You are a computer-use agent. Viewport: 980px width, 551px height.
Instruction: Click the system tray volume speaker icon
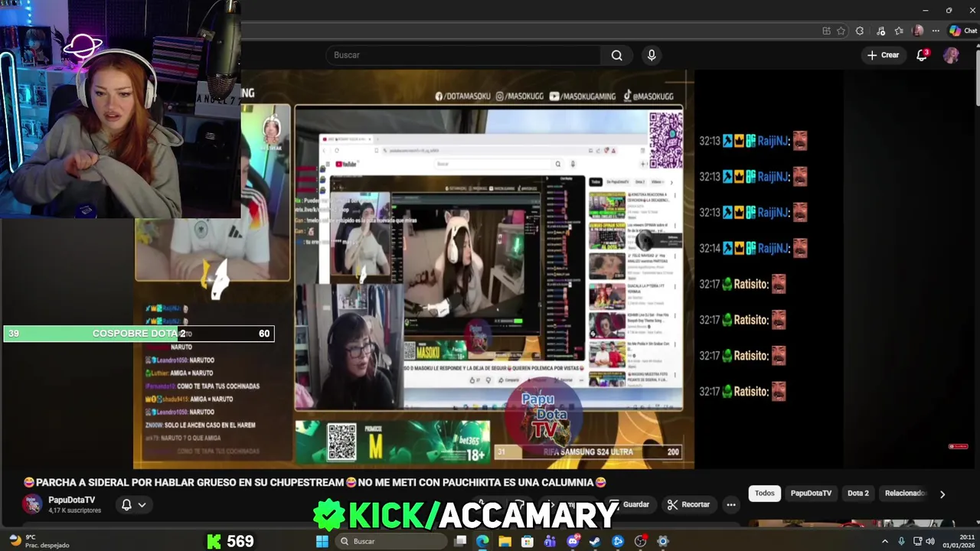point(930,541)
